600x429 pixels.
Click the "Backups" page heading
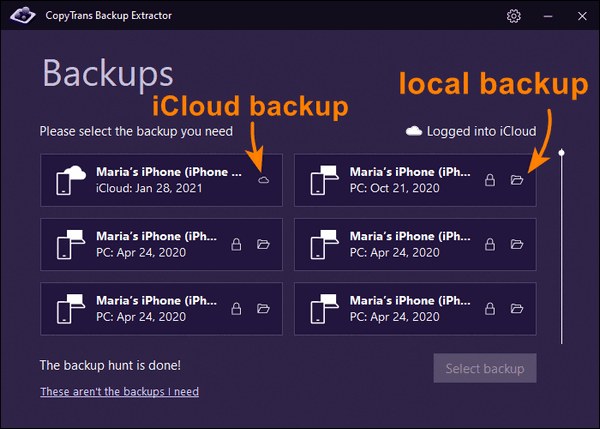pos(108,73)
